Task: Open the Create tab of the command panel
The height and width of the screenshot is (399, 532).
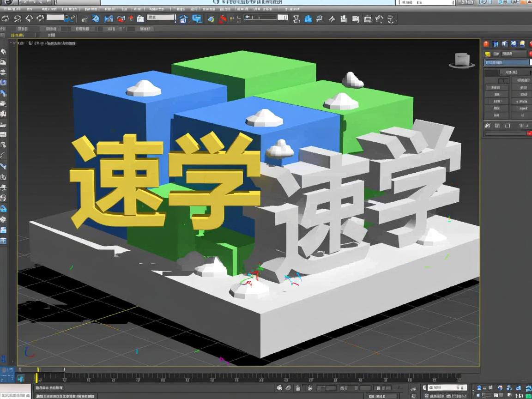Action: (486, 44)
